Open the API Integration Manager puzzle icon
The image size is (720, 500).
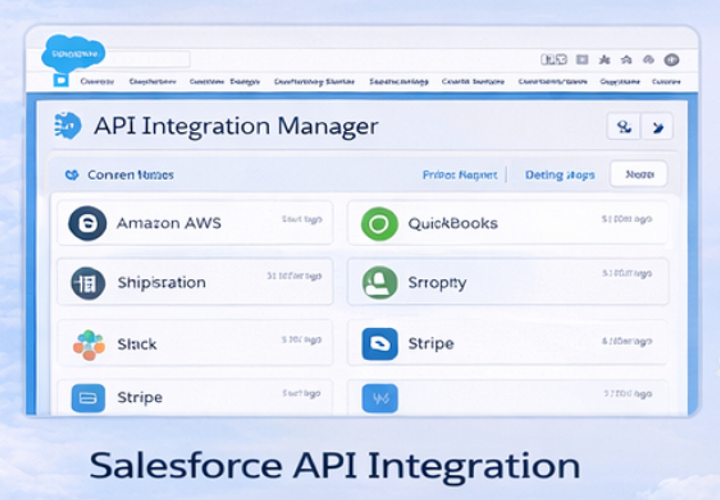pyautogui.click(x=68, y=125)
